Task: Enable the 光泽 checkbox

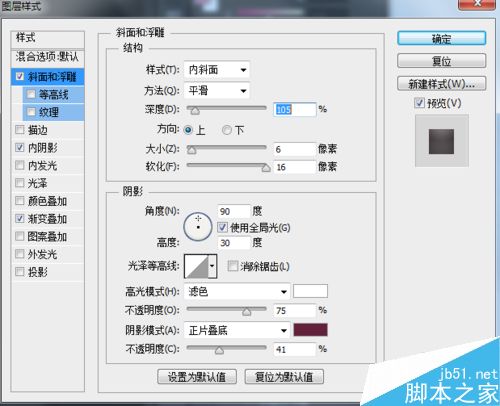Action: [20, 183]
